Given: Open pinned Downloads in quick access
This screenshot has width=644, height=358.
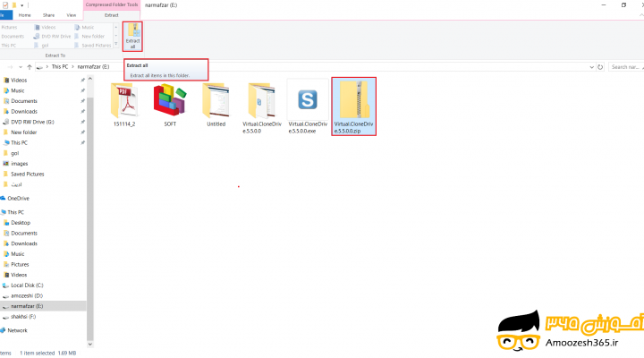Looking at the screenshot, I should coord(24,111).
